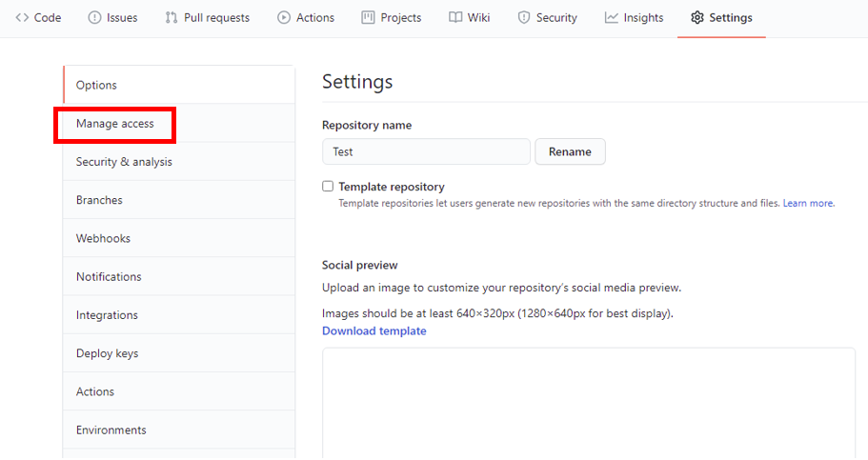
Task: Open the Webhooks settings page
Action: click(x=103, y=238)
